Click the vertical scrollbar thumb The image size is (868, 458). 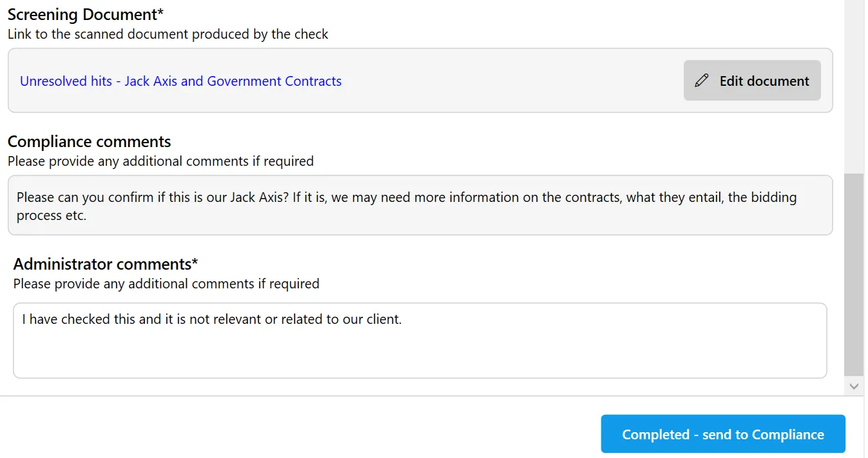[x=854, y=274]
